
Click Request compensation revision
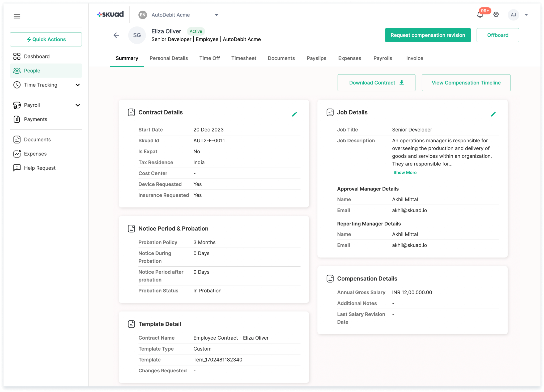[428, 35]
